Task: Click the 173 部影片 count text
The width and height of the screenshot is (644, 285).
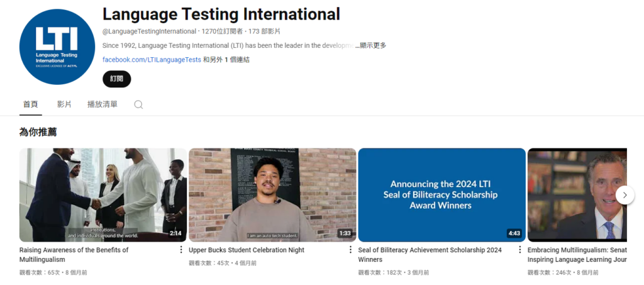Action: [265, 31]
